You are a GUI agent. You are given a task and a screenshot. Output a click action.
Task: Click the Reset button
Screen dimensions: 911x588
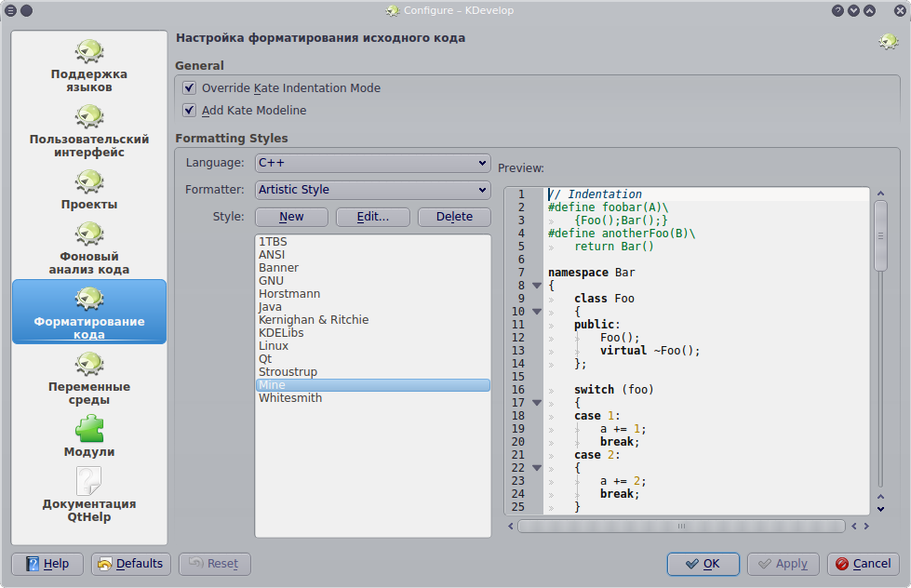tap(214, 564)
